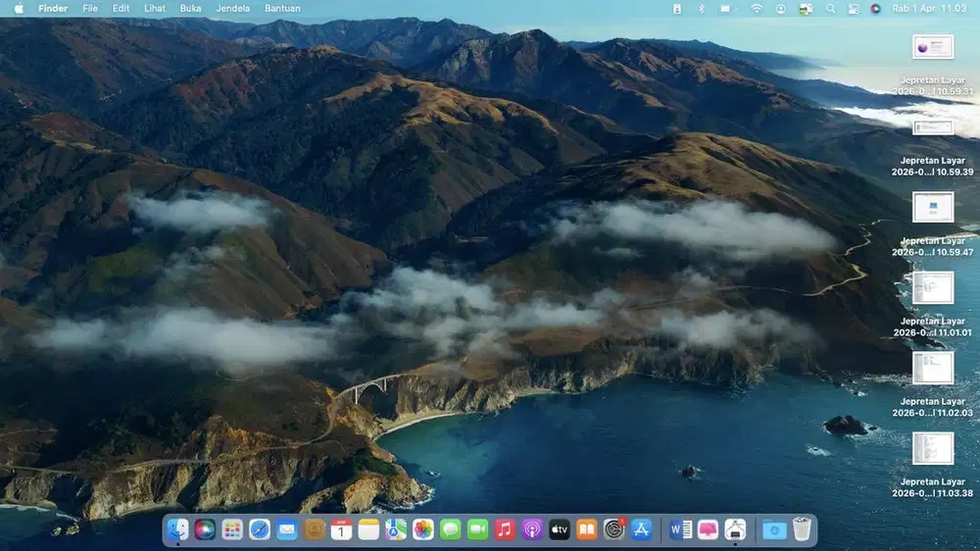The height and width of the screenshot is (551, 980).
Task: Open the Finder menu
Action: click(53, 8)
